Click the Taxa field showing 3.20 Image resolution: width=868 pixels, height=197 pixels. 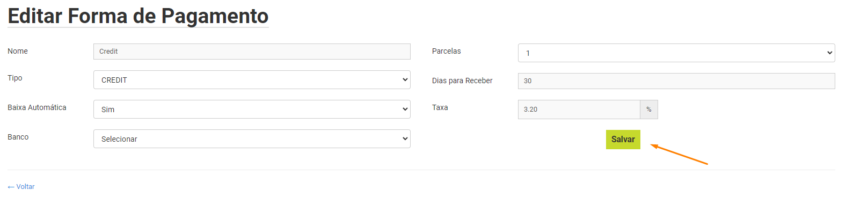579,110
